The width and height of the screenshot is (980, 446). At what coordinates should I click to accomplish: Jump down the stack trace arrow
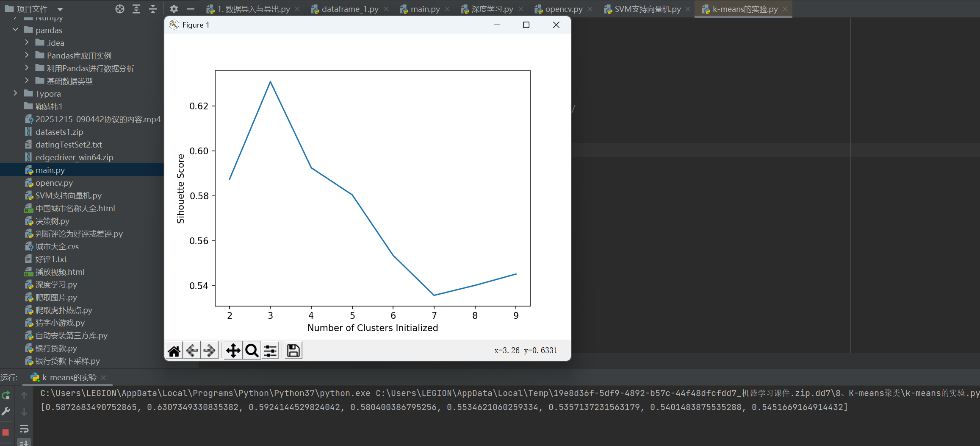pos(24,412)
